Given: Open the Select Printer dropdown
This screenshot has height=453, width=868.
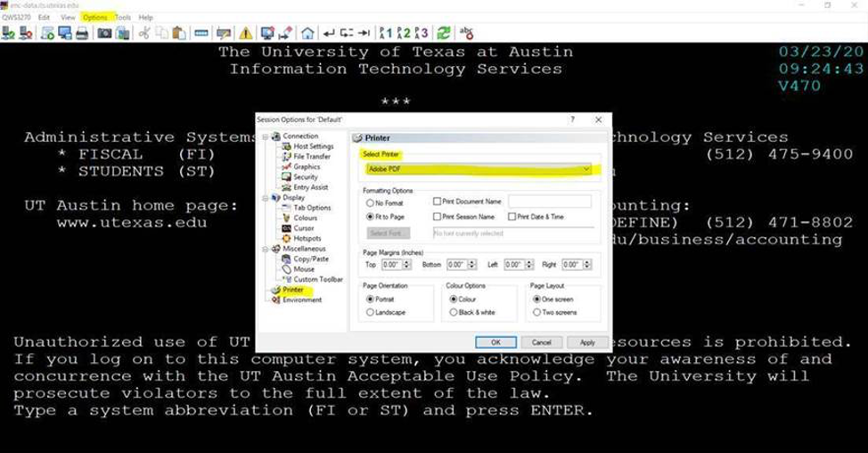Looking at the screenshot, I should 585,169.
